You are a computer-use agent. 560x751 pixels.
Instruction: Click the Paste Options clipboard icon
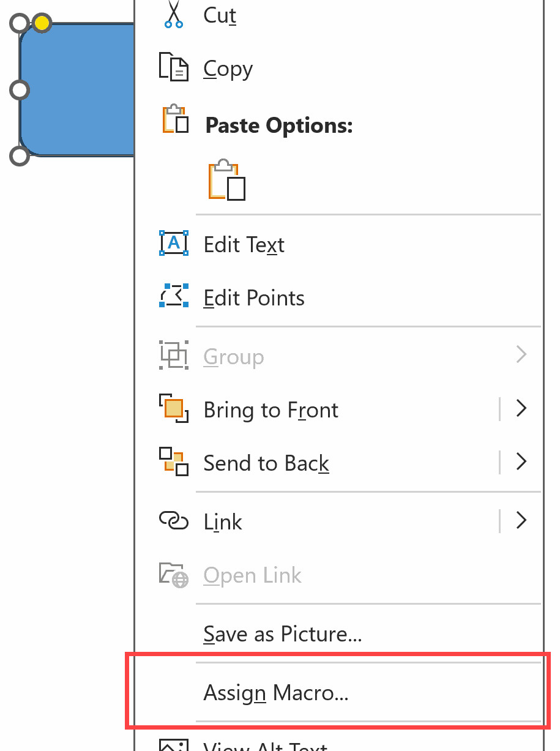(173, 120)
